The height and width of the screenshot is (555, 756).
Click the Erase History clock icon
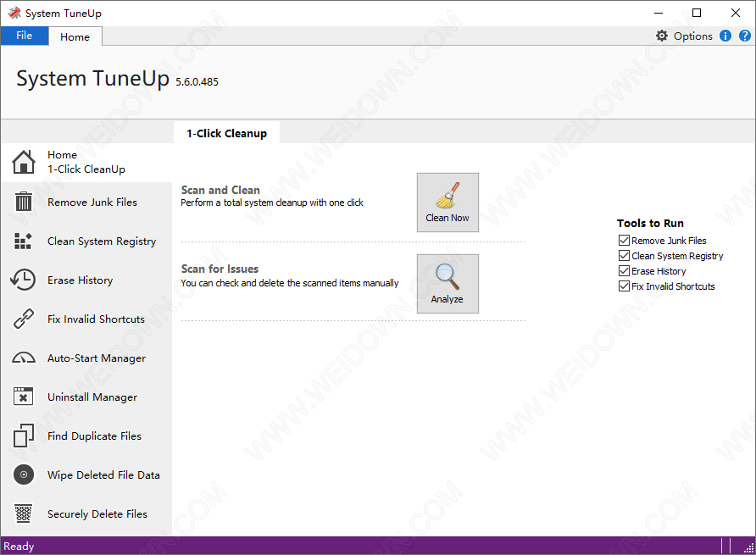click(23, 280)
